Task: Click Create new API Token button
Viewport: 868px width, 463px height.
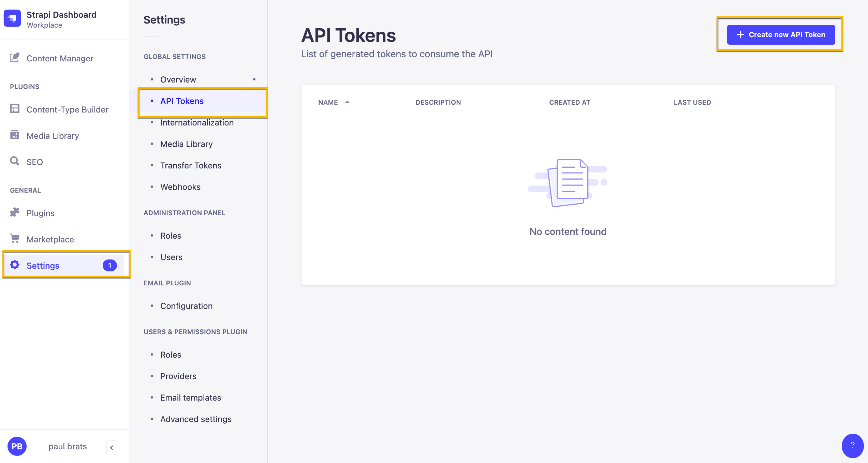Action: coord(781,35)
